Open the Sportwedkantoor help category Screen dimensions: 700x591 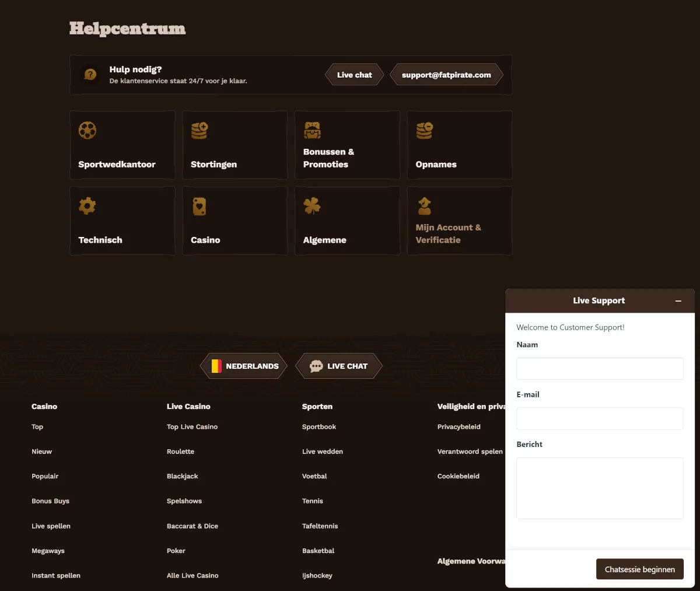coord(123,145)
